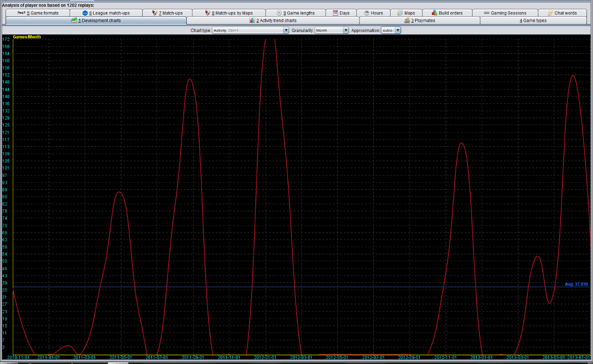Click the 2012-01-01 date label
This screenshot has height=364, width=593.
click(265, 358)
